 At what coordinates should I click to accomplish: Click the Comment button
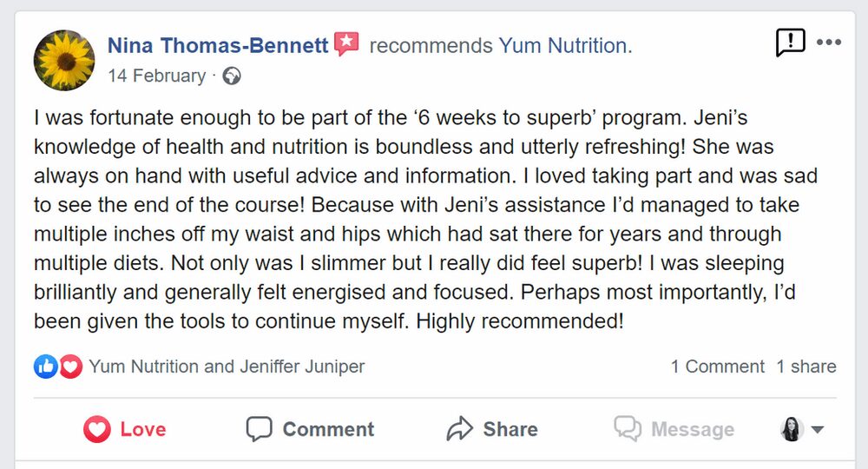point(310,429)
